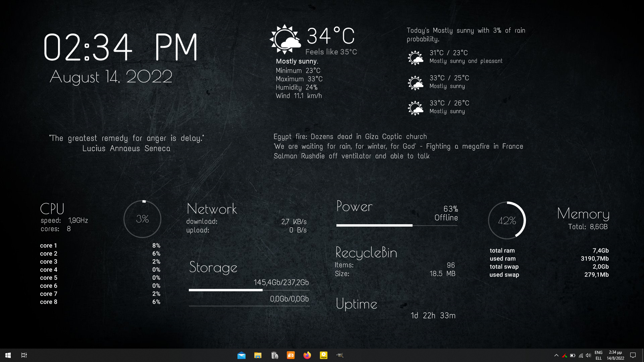Open Wi-Fi settings from the system tray
This screenshot has width=644, height=362.
[x=581, y=355]
